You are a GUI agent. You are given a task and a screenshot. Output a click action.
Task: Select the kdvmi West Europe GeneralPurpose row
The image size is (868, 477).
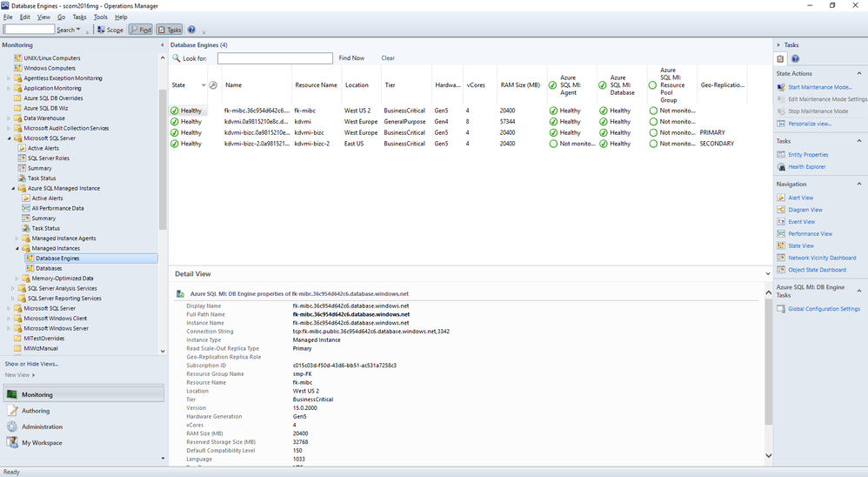tap(458, 121)
